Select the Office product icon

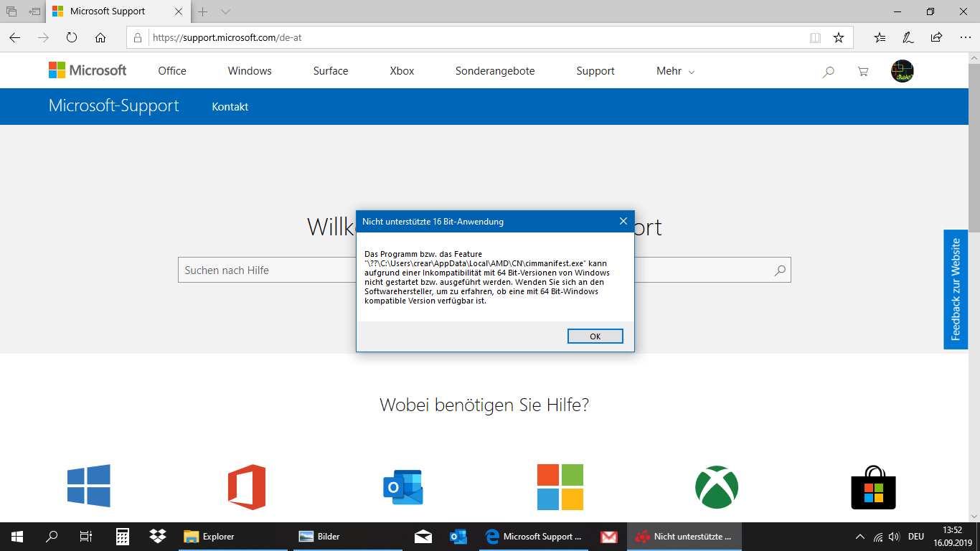pos(247,487)
